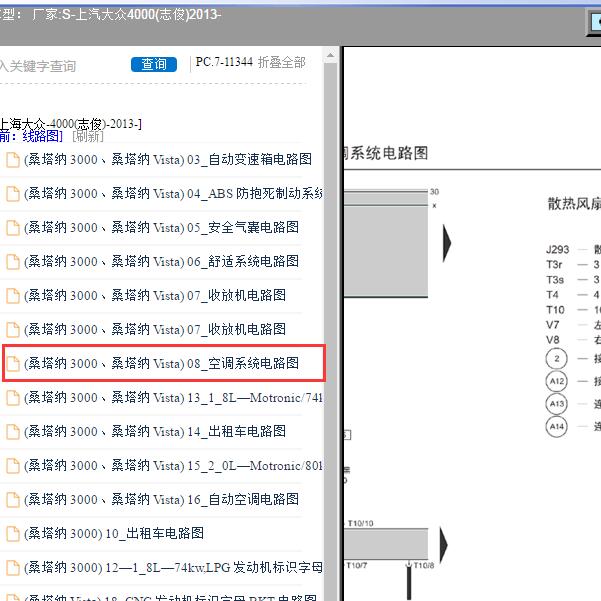Open Vista 14_出租车电路图 entry
The height and width of the screenshot is (601, 601).
click(x=155, y=431)
